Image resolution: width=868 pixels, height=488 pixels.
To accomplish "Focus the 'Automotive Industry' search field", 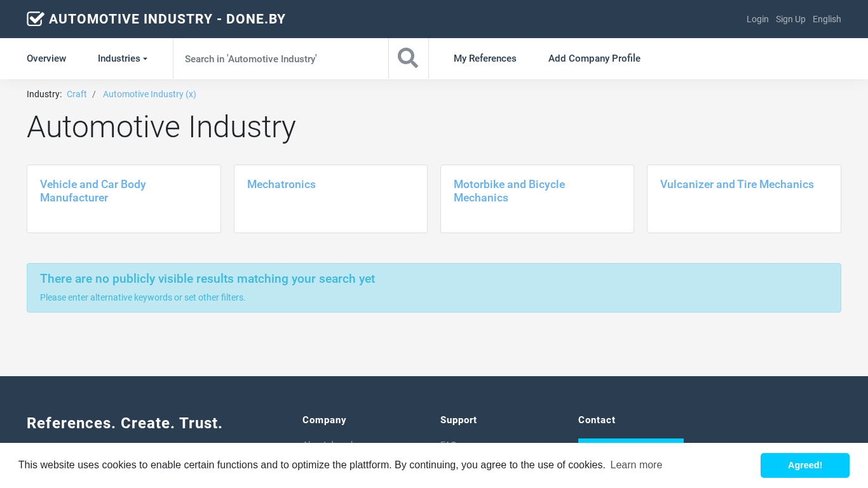I will [x=280, y=58].
